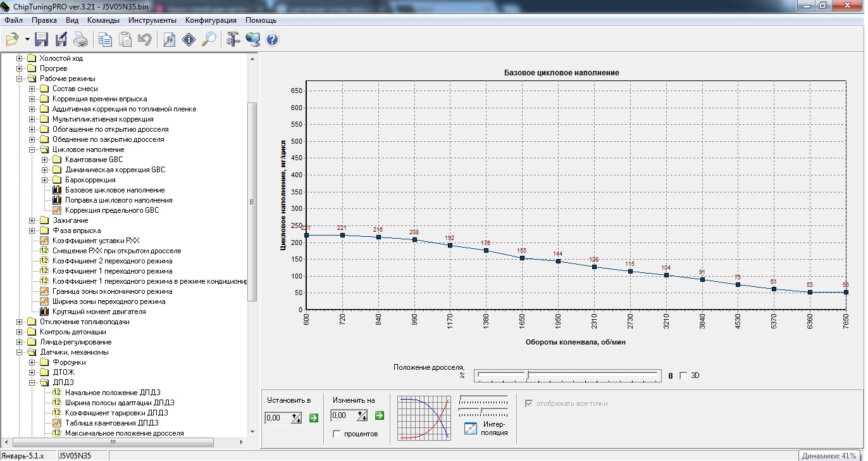Image resolution: width=868 pixels, height=461 pixels.
Task: Select 'Базовое цикловое наполнение' table item
Action: point(115,190)
